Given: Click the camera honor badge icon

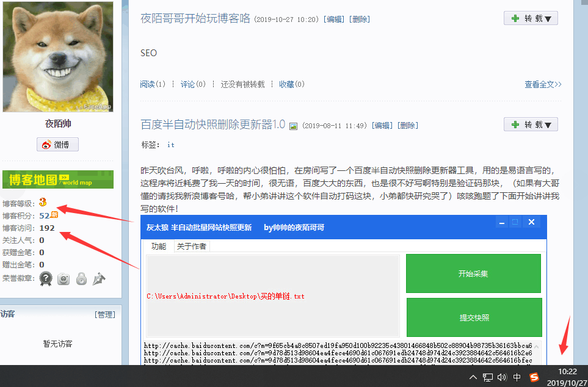Looking at the screenshot, I should click(x=64, y=279).
